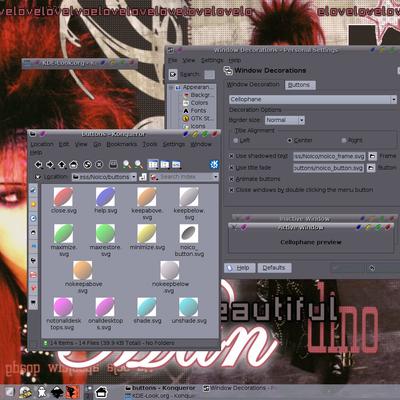This screenshot has height=400, width=400.
Task: Click the print icon in Konqueror toolbar
Action: [113, 164]
